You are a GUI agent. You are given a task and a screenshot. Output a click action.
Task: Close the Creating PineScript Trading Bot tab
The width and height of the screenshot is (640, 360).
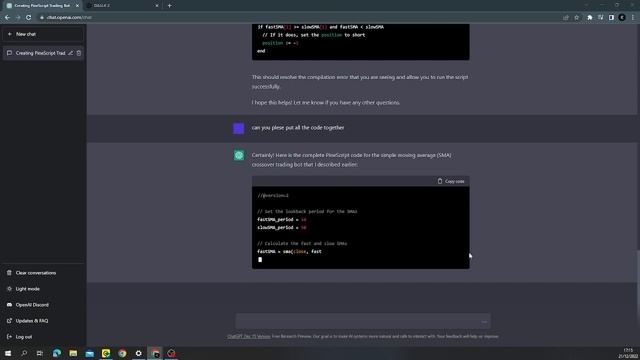pyautogui.click(x=77, y=6)
